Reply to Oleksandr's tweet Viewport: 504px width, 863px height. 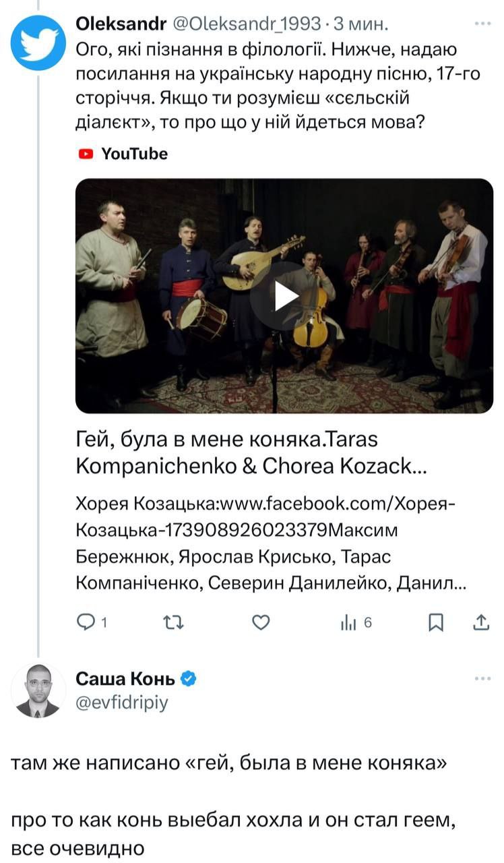pos(88,622)
